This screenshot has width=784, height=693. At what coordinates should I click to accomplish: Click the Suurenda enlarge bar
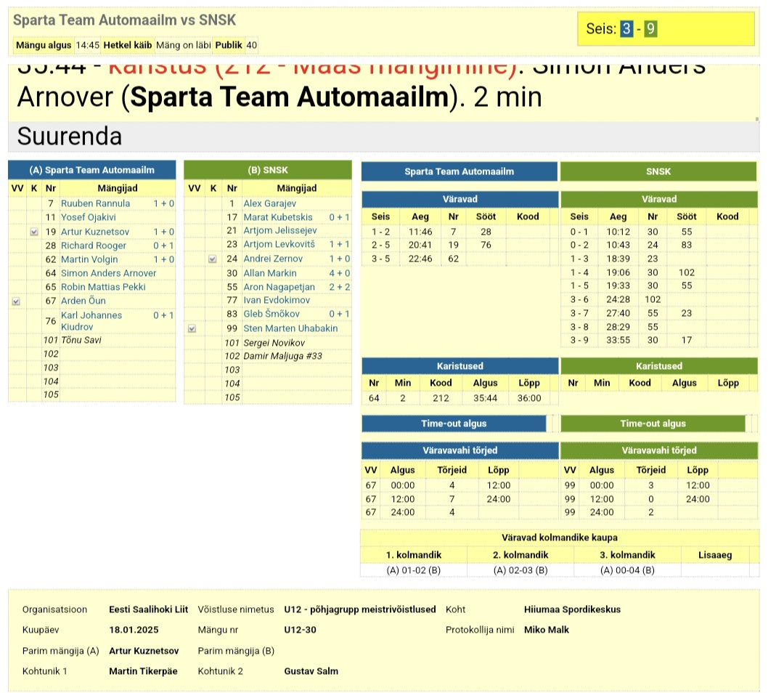[x=383, y=136]
